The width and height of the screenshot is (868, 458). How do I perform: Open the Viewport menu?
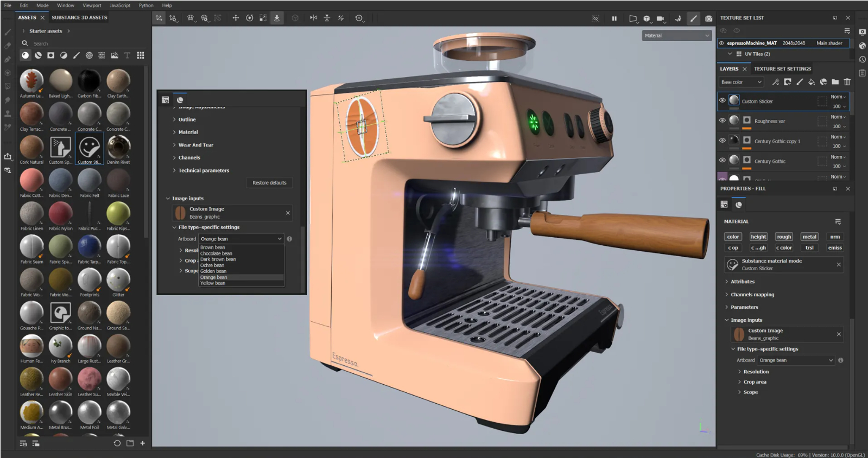pos(92,5)
